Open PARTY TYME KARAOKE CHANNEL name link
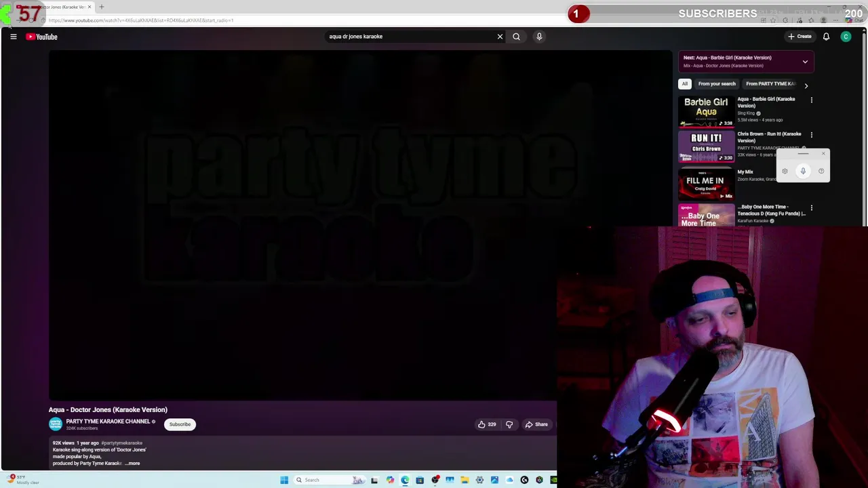The width and height of the screenshot is (868, 488). [x=108, y=422]
